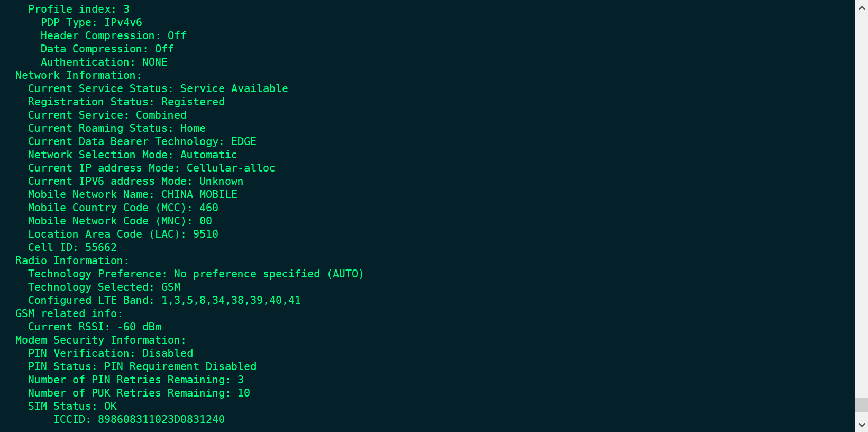This screenshot has width=868, height=432.
Task: Click the "Registration Status: Registered" line
Action: point(126,102)
